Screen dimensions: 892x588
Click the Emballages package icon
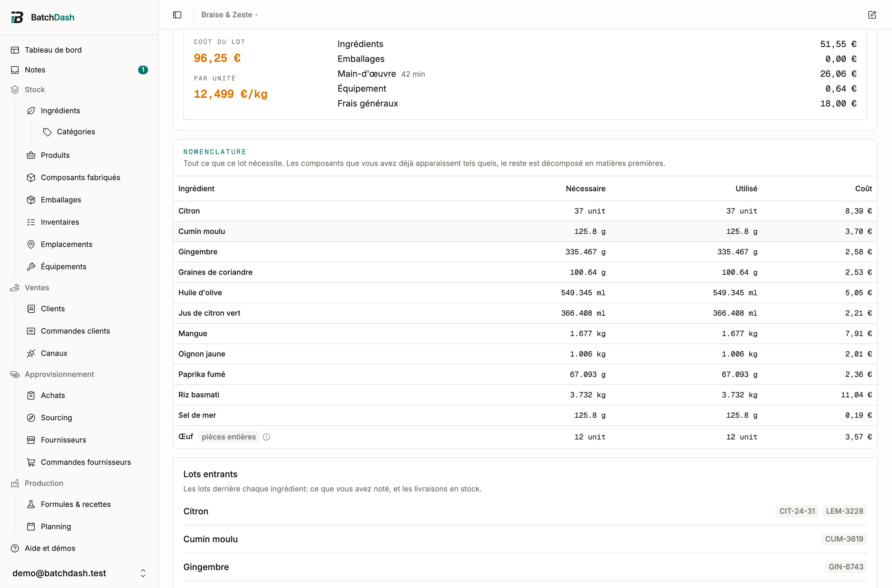31,200
